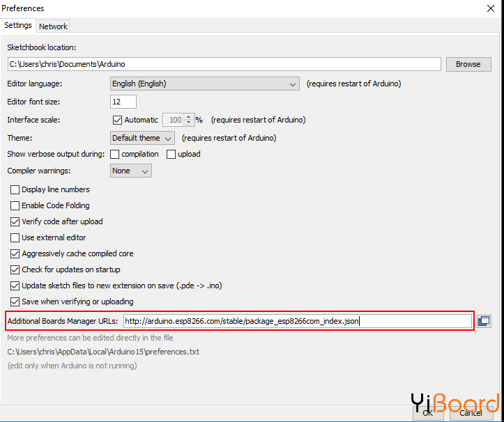Open the Additional Boards Manager URLs editor icon
This screenshot has width=504, height=422.
point(484,321)
